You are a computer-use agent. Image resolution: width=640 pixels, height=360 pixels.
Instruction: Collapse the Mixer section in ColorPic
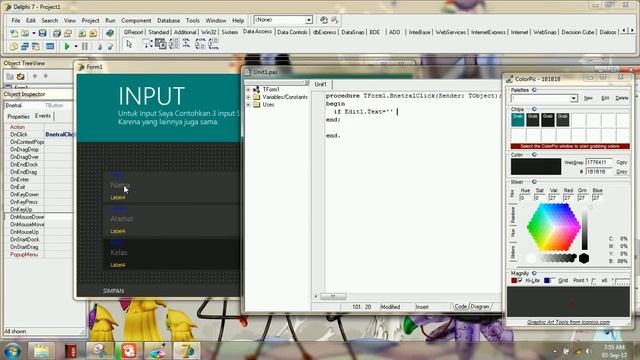tap(534, 182)
